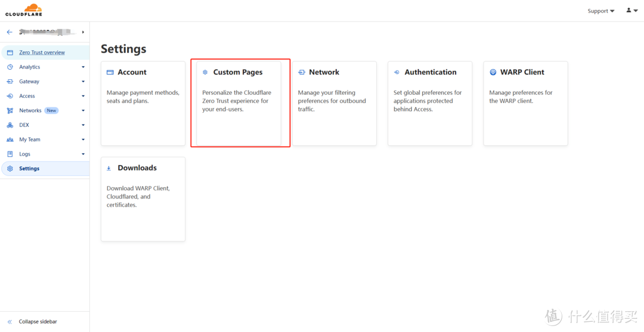Click Collapse sidebar label

[38, 322]
